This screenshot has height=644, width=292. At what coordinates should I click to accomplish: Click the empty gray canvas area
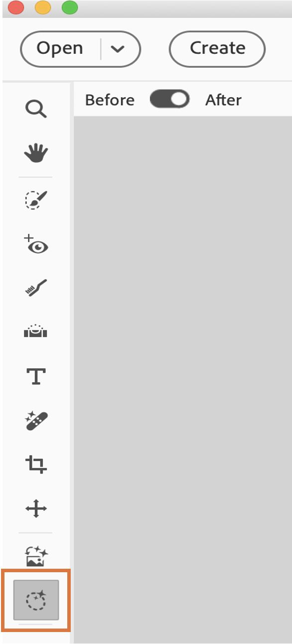[x=182, y=379]
